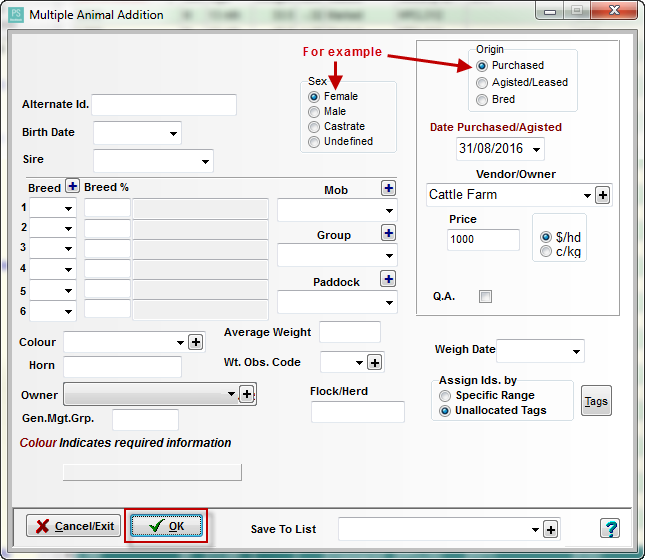Open help with the question mark icon

tap(610, 528)
